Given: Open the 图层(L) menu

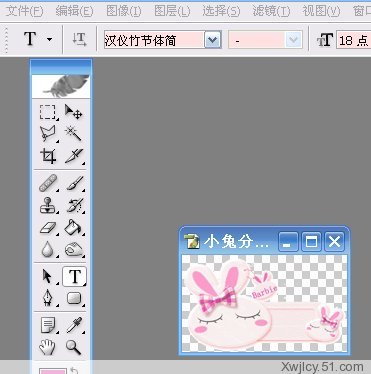Looking at the screenshot, I should (x=172, y=11).
